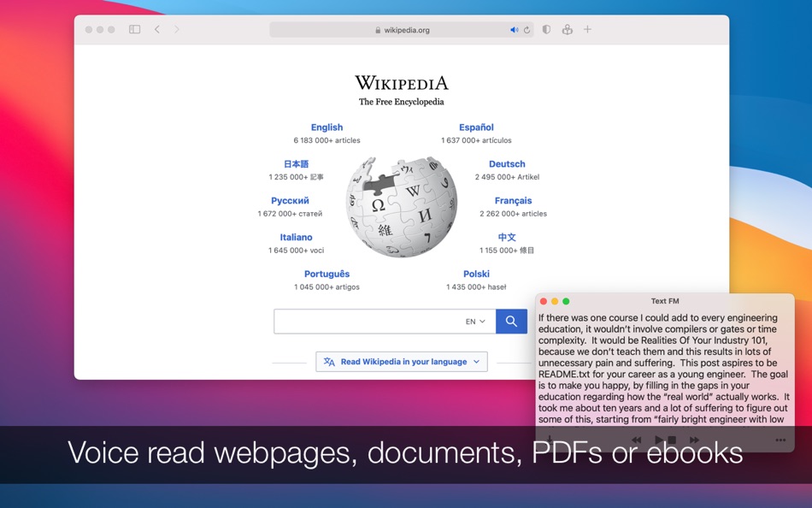812x508 pixels.
Task: Click "The Free Encyclopedia" tagline
Action: 402,102
